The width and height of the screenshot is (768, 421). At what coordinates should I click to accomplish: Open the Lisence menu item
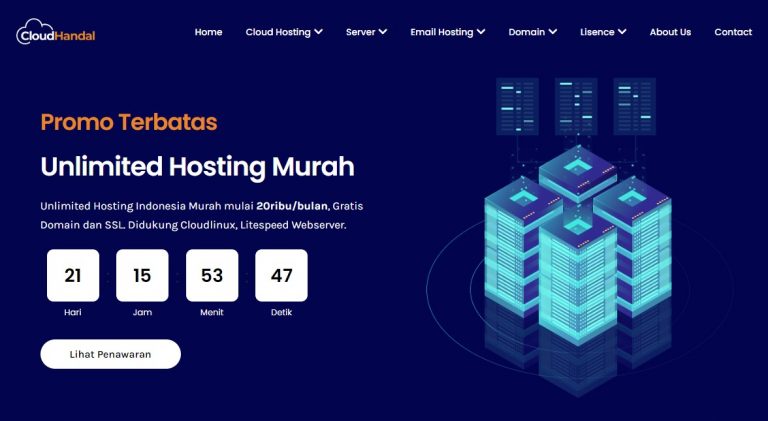597,32
